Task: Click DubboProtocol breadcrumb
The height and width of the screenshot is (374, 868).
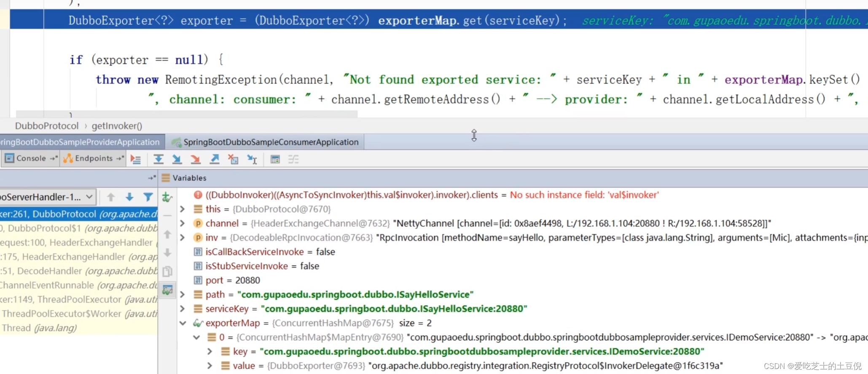Action: tap(47, 126)
